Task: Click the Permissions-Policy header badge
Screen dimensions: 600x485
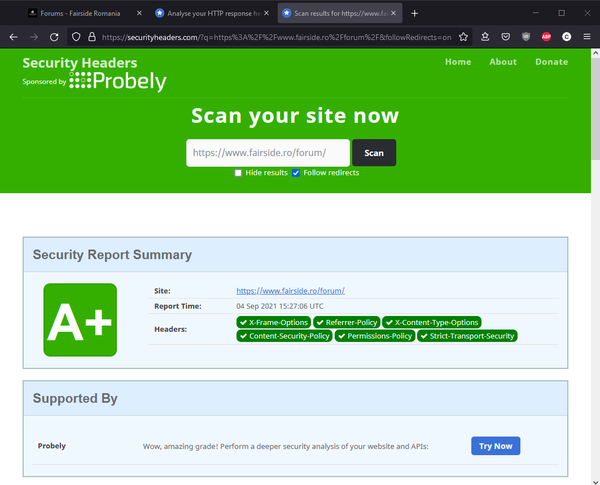Action: [375, 336]
